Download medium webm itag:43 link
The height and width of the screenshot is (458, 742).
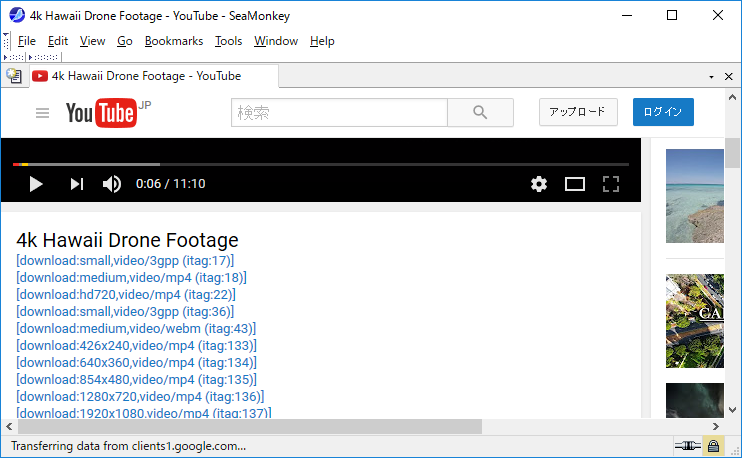136,329
